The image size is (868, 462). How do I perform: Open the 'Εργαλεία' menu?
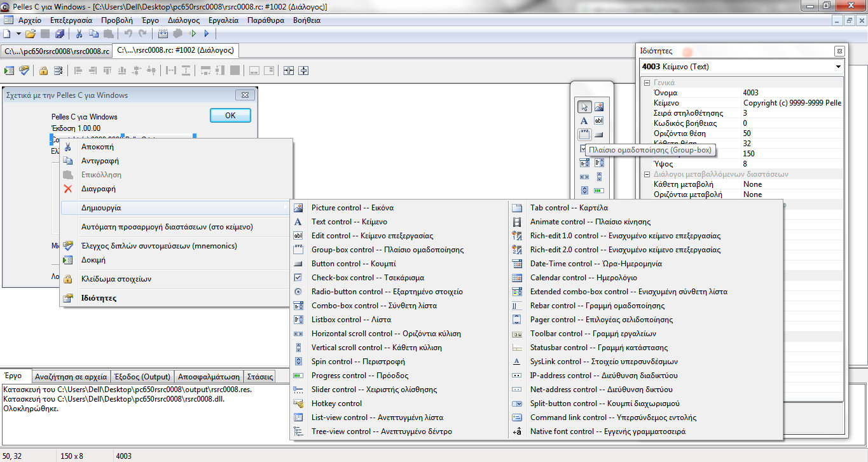(223, 20)
